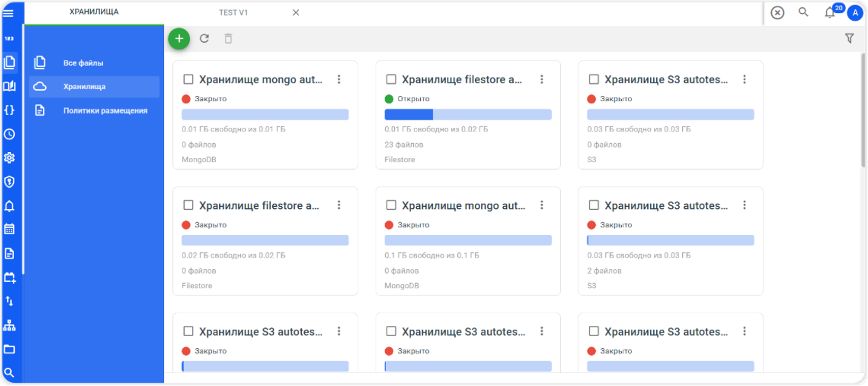
Task: Open the filter funnel icon
Action: click(849, 38)
